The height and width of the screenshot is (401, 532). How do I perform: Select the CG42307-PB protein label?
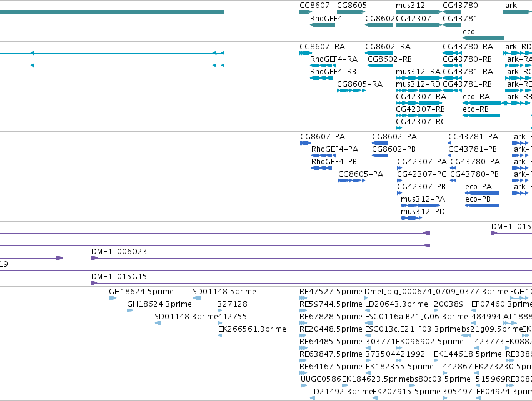point(421,187)
